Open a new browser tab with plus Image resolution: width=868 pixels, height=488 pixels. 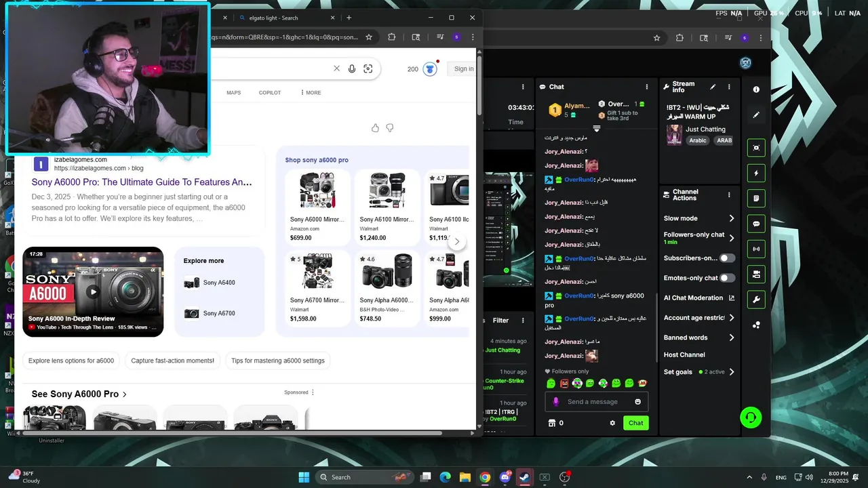click(x=349, y=18)
